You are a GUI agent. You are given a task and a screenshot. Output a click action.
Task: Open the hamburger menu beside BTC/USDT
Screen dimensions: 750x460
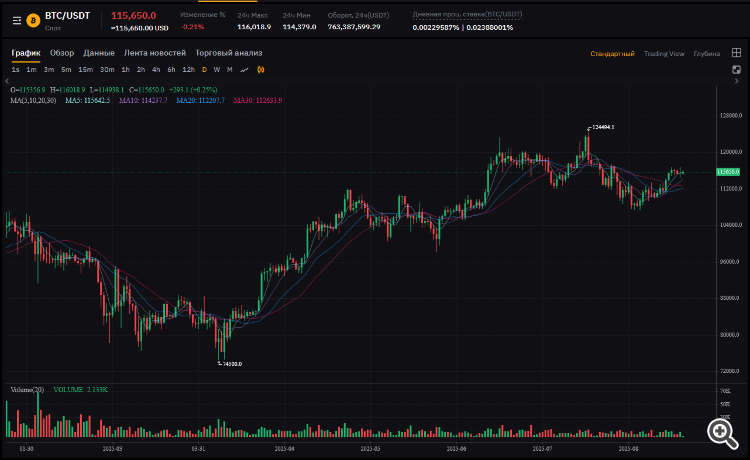pyautogui.click(x=15, y=18)
